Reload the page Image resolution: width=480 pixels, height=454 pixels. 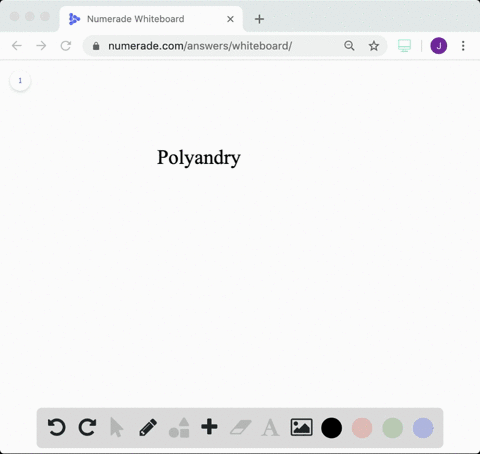66,46
